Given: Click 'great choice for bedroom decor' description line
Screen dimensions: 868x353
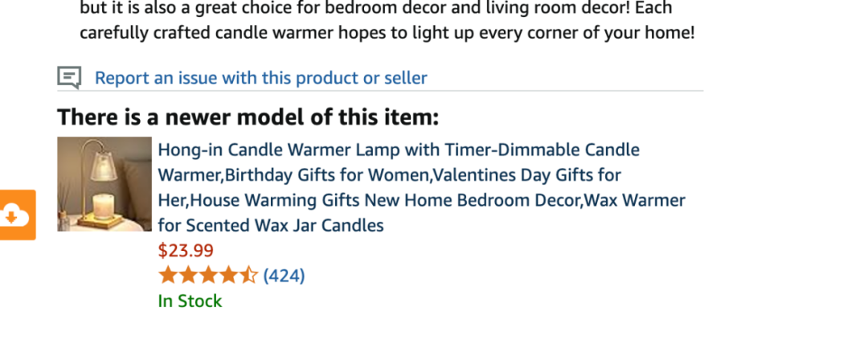Looking at the screenshot, I should coord(376,8).
